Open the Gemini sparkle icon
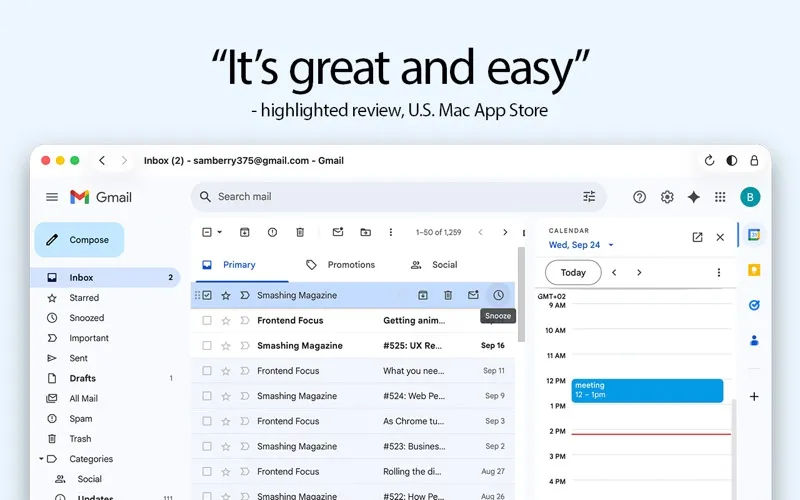Image resolution: width=800 pixels, height=500 pixels. (693, 197)
